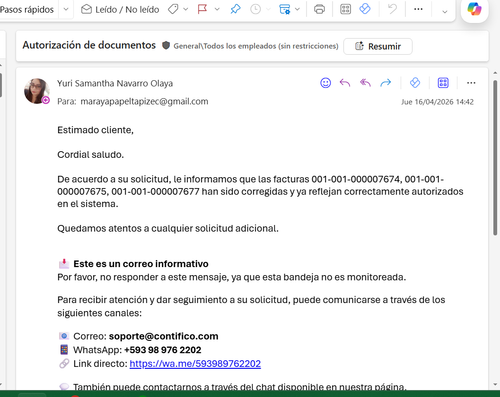Click the sensitivity label shield icon
Image resolution: width=500 pixels, height=397 pixels.
[x=166, y=45]
